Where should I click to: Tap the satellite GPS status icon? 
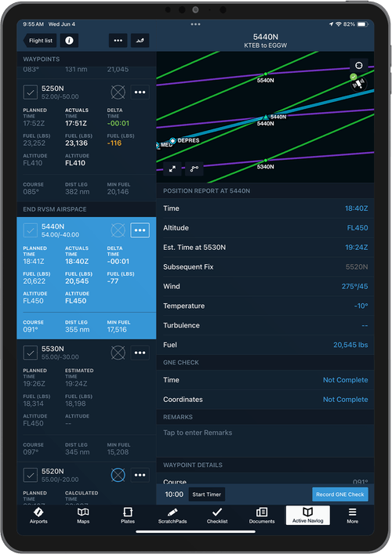(x=358, y=84)
